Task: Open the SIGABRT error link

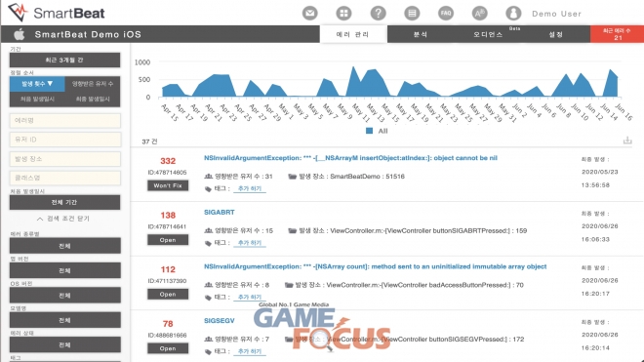Action: [x=220, y=213]
